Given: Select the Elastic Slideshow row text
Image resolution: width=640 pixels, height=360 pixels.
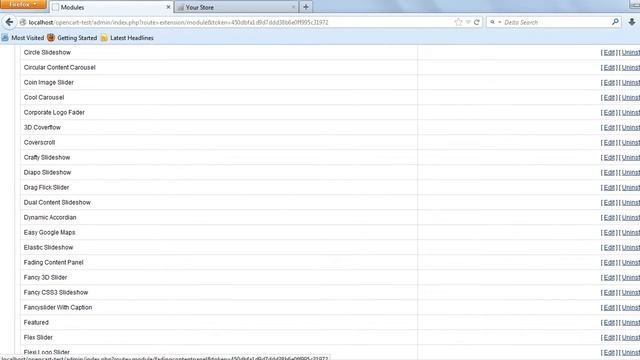Looking at the screenshot, I should (x=48, y=248).
